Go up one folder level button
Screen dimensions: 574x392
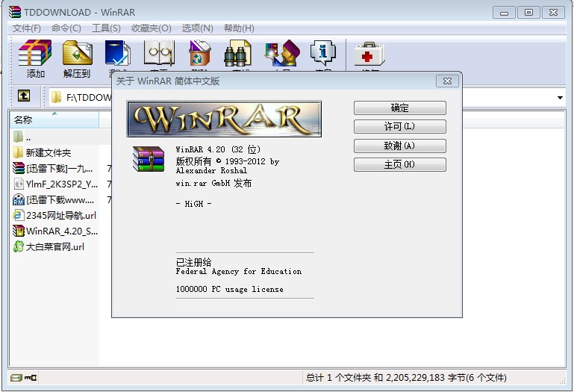pyautogui.click(x=24, y=96)
